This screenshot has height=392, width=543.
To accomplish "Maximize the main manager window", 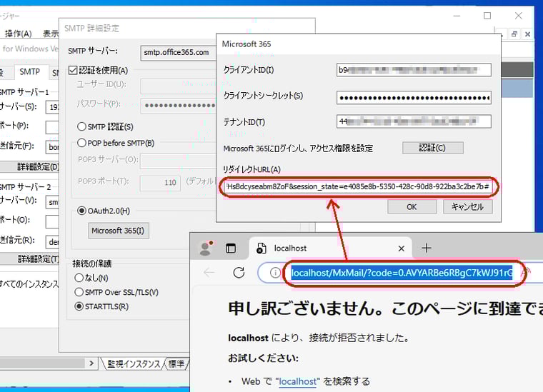I will [487, 16].
